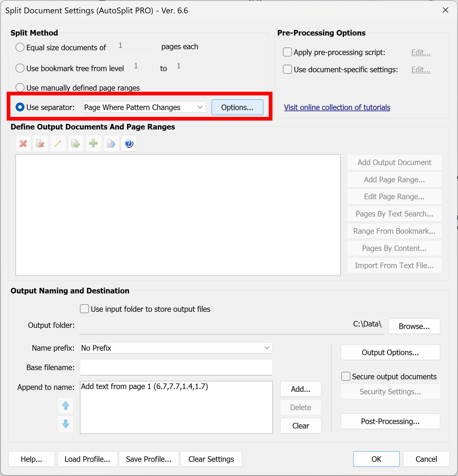Check Use input folder to store output files
458x476 pixels.
(84, 309)
